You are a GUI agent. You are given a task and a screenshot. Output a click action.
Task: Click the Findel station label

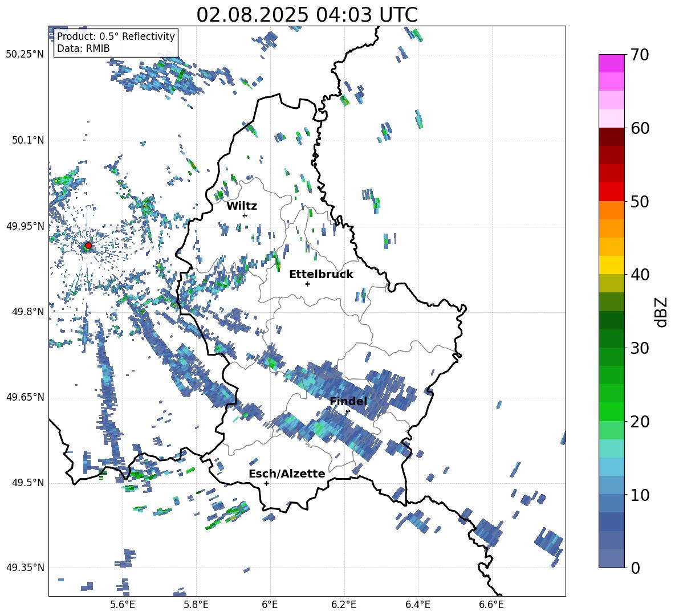348,401
